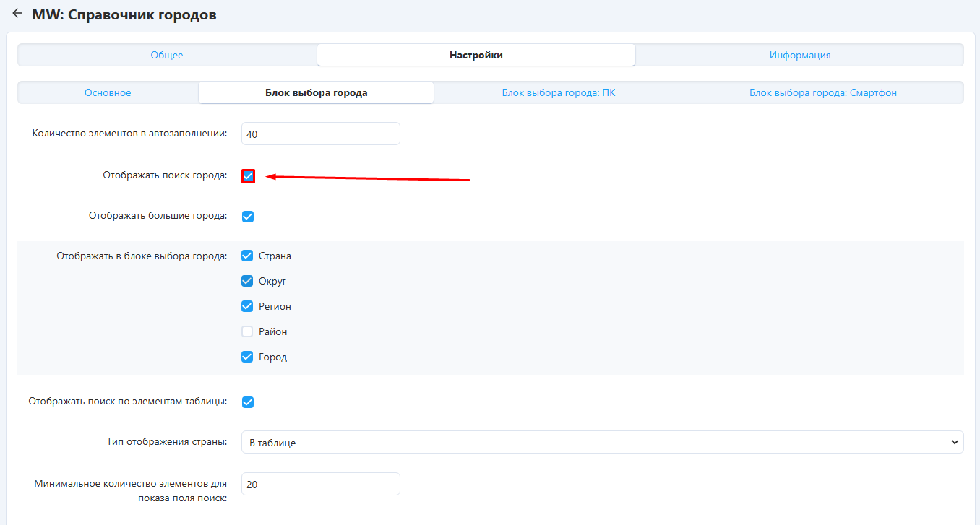Toggle the Округ checkbox
This screenshot has width=980, height=525.
[x=247, y=281]
